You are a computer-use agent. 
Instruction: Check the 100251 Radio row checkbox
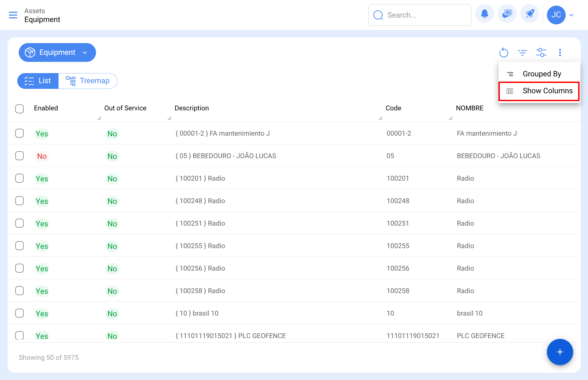(19, 223)
